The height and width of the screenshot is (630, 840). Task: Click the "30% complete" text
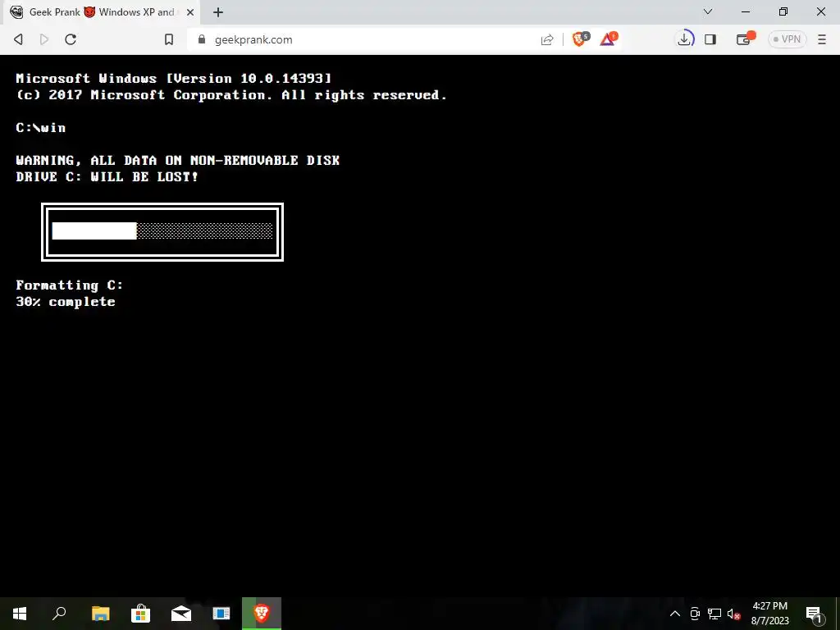[66, 302]
